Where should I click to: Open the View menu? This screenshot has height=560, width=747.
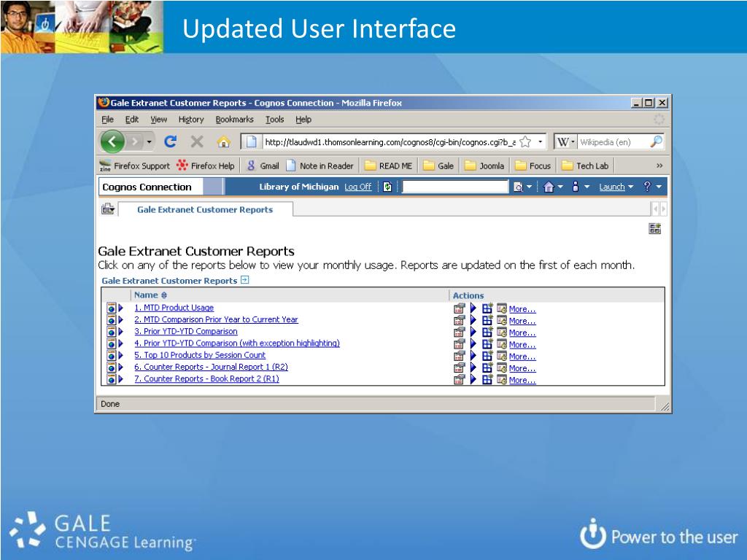158,120
